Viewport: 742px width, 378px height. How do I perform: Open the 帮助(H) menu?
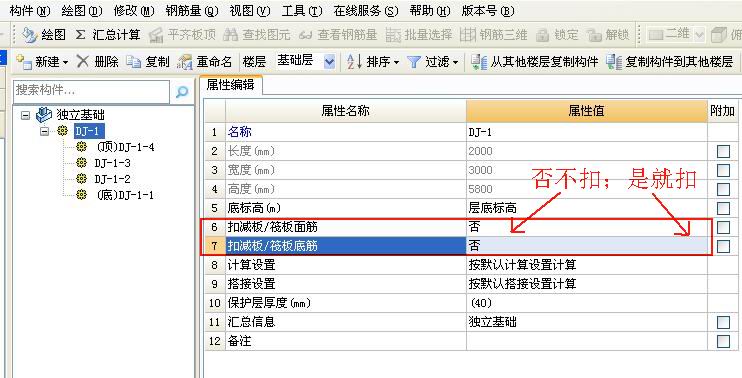[430, 11]
